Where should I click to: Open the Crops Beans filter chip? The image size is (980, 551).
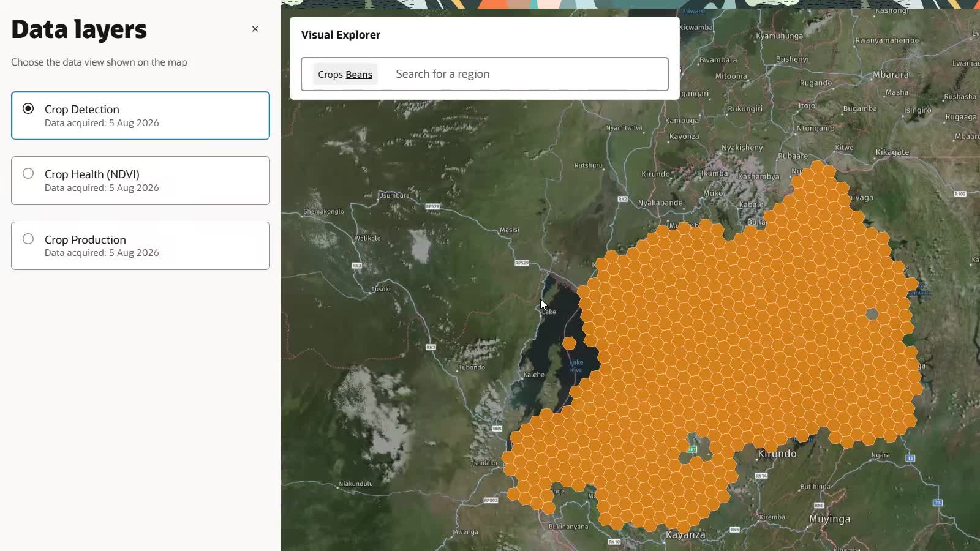pyautogui.click(x=345, y=74)
